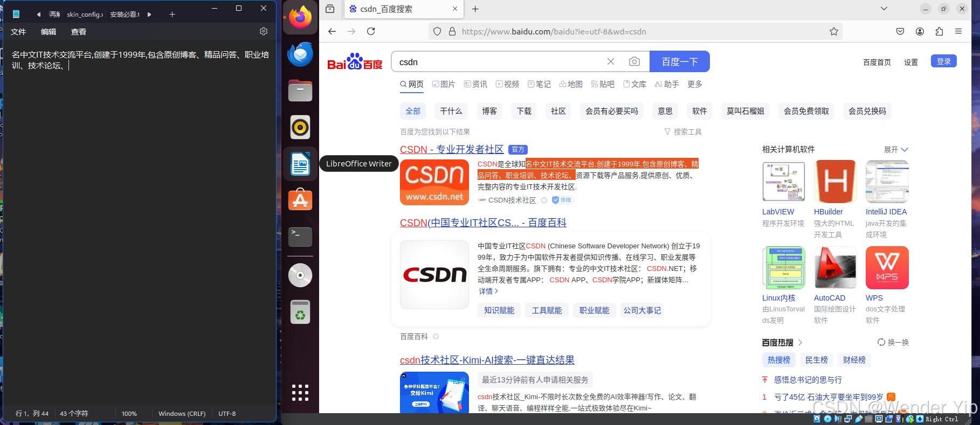Add a new Notepad tab
The image size is (980, 425).
(172, 15)
